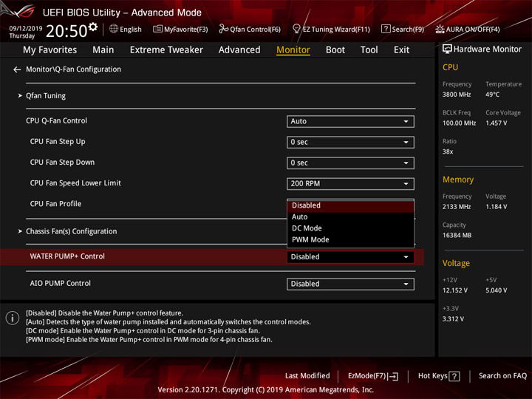Expand Chassis Fan(s) Configuration
This screenshot has width=532, height=399.
[71, 231]
